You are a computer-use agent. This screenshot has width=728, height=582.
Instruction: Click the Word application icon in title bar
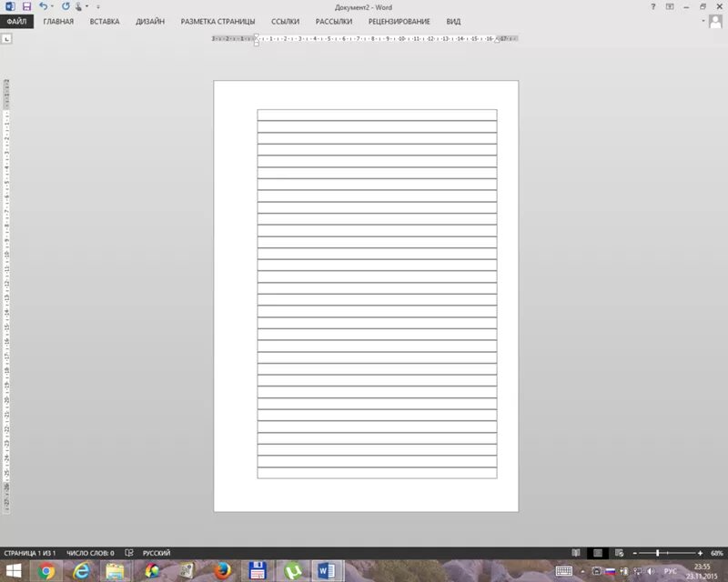coord(10,6)
